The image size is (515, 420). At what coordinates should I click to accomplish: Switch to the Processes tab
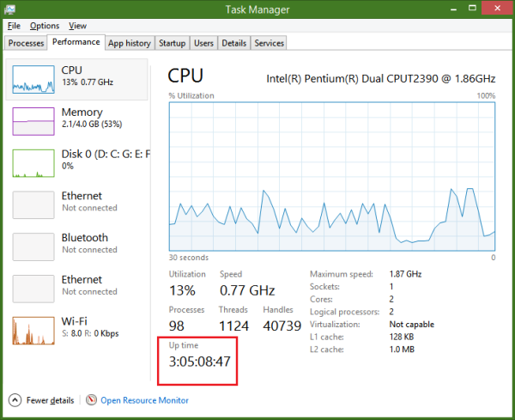pyautogui.click(x=26, y=43)
